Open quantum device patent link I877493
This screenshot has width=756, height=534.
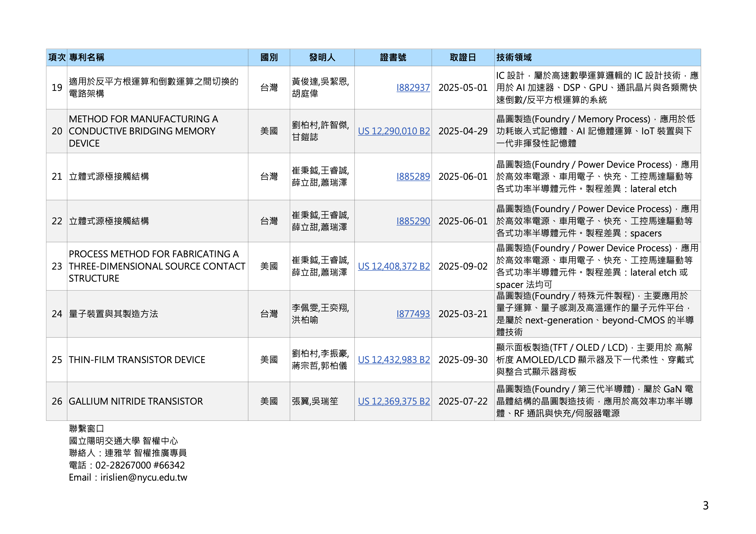pos(413,314)
